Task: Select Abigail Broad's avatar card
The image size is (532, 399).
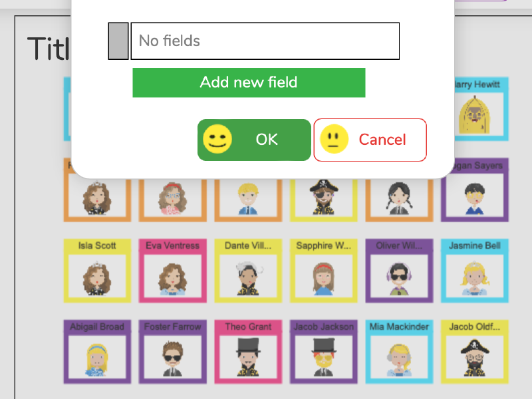Action: coord(97,352)
